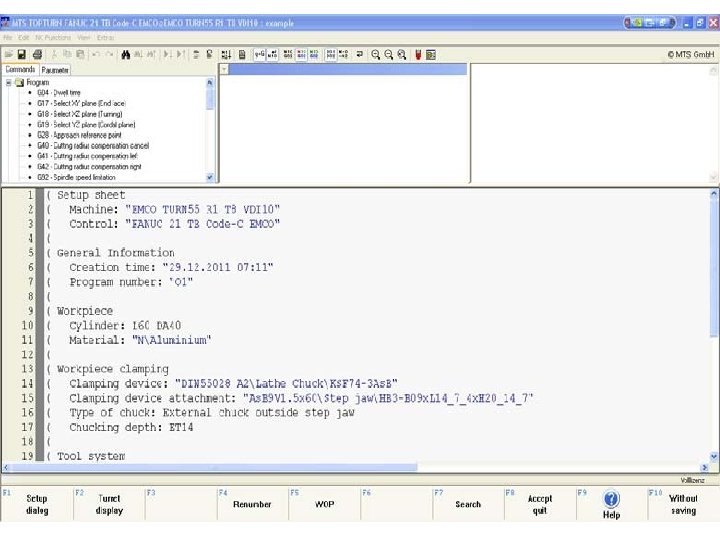
Task: Redo the edit via toolbar arrow
Action: pyautogui.click(x=109, y=55)
